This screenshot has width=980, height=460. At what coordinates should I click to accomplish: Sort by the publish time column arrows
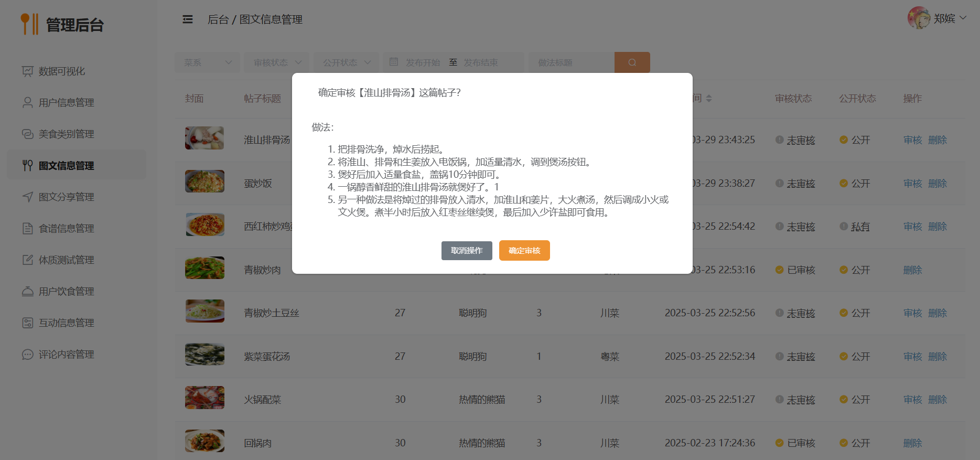[x=709, y=99]
